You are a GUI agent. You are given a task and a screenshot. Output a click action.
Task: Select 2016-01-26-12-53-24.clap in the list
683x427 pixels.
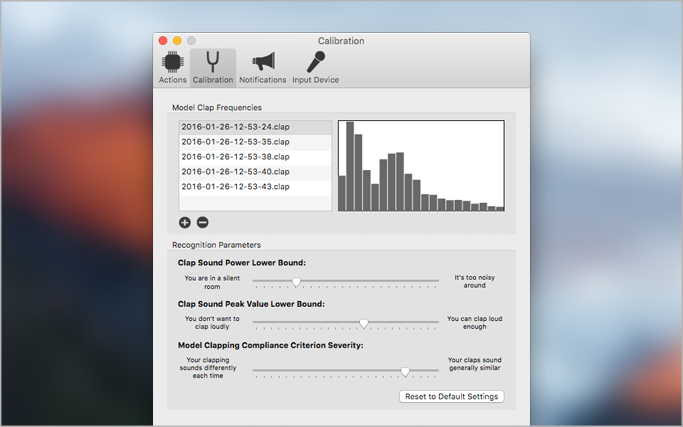(x=255, y=127)
